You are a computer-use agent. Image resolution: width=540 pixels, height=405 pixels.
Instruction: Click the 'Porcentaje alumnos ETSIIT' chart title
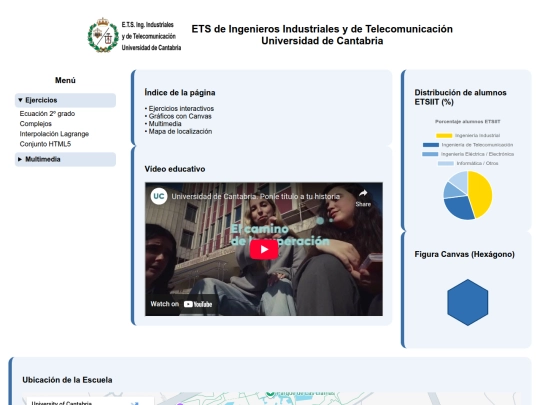(467, 122)
